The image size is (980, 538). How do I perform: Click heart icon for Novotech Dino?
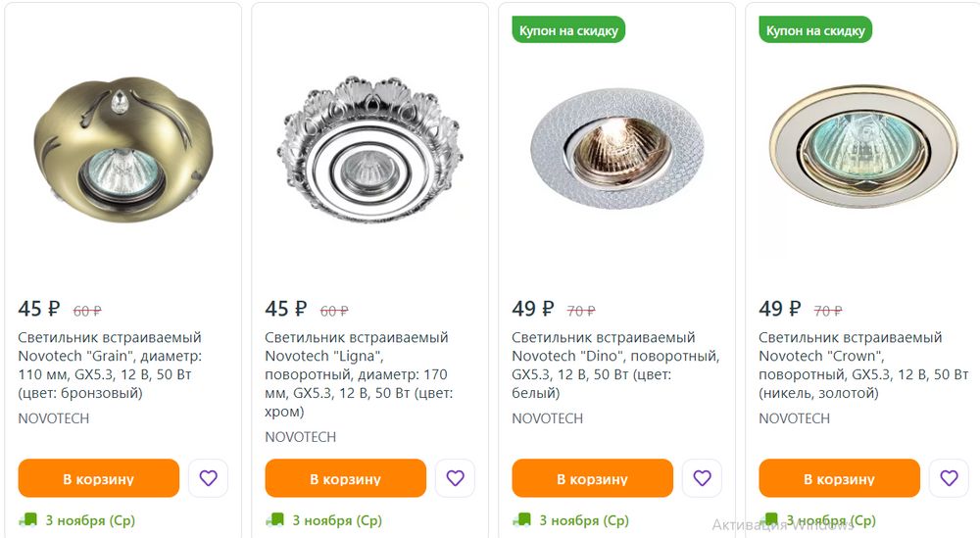click(x=702, y=478)
